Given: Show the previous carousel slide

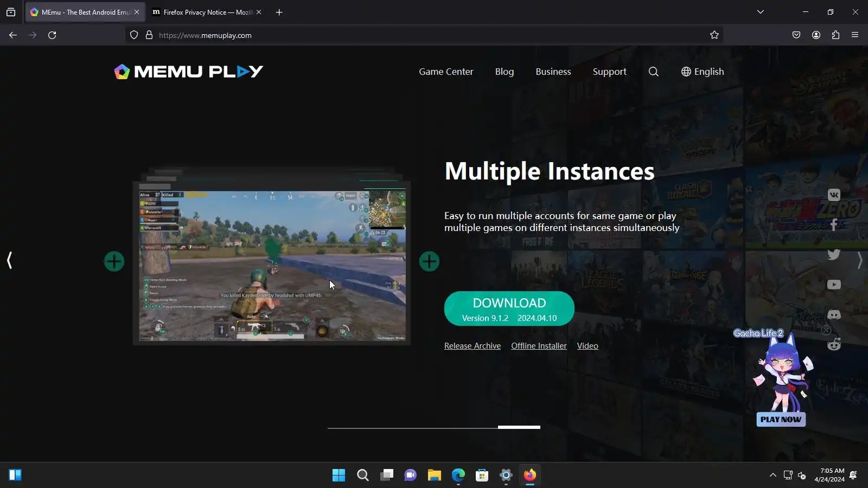Looking at the screenshot, I should click(9, 260).
